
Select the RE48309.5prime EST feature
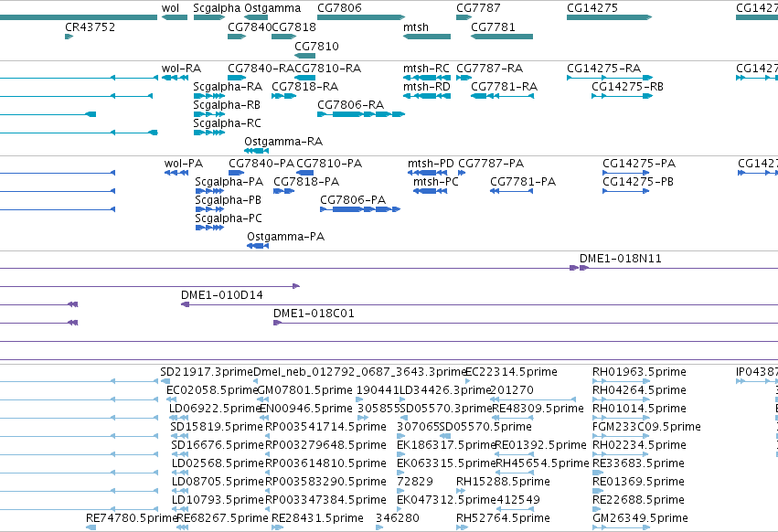tap(512, 418)
